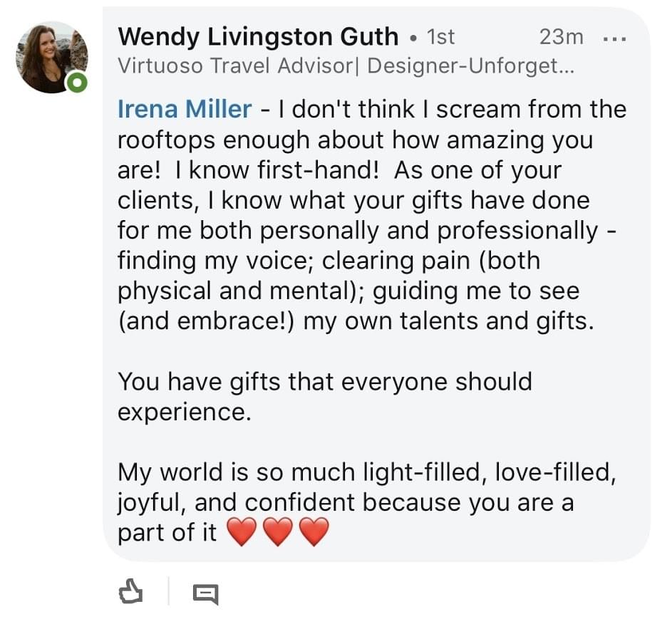Click the middle red heart emoji

pyautogui.click(x=278, y=533)
